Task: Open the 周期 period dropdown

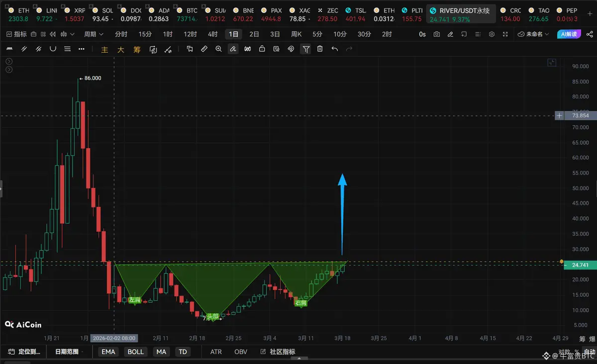Action: pyautogui.click(x=94, y=34)
